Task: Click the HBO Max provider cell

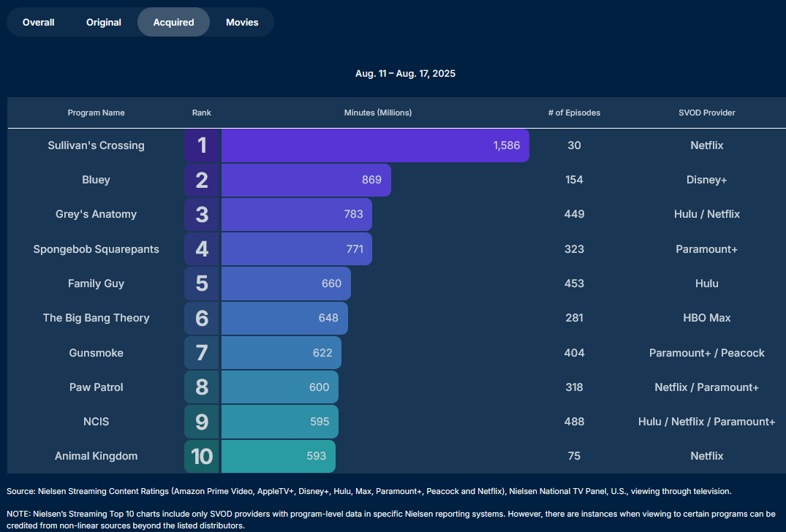Action: tap(707, 318)
